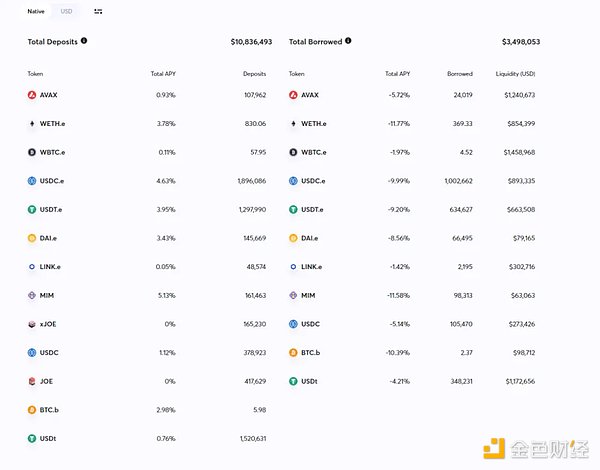Click info icon beside Total Borrowed
This screenshot has height=470, width=600.
pyautogui.click(x=348, y=41)
